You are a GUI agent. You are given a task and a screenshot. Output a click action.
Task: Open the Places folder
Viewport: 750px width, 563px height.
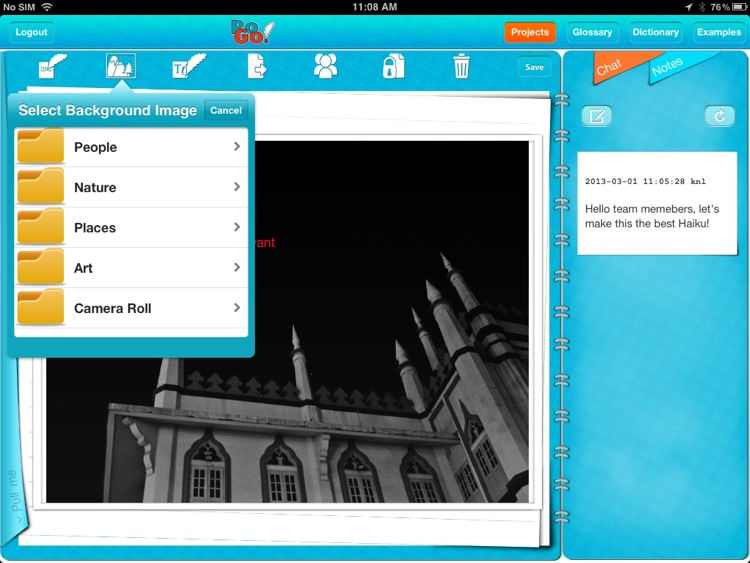coord(95,228)
